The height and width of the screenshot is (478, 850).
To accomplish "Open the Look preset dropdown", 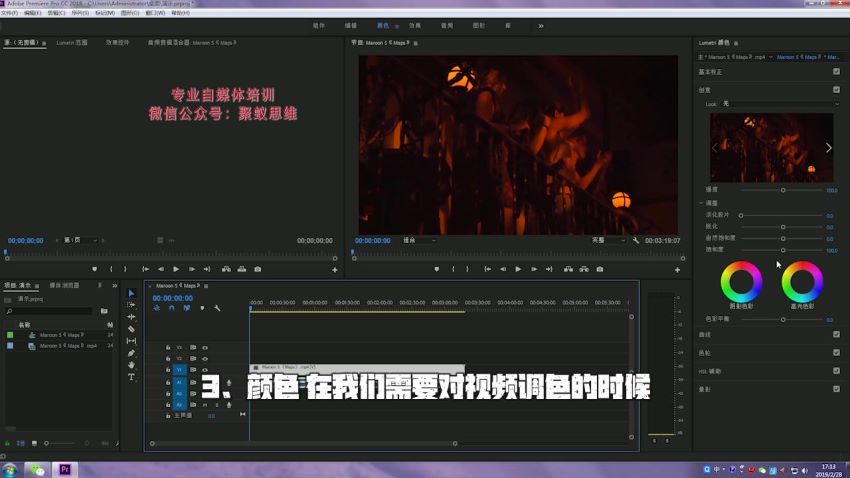I will click(x=780, y=104).
